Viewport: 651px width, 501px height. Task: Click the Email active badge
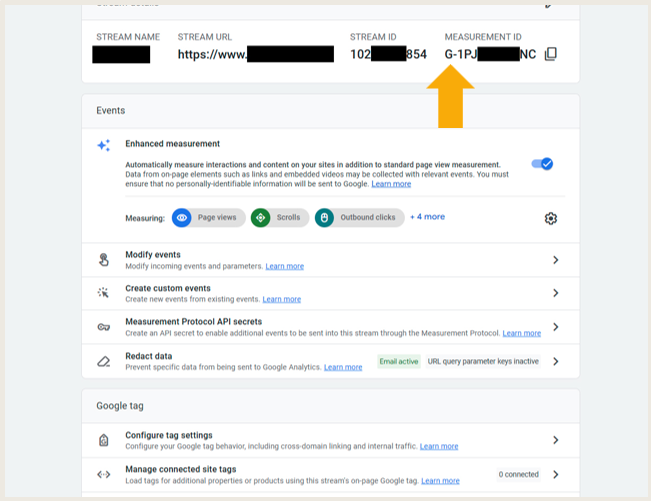pos(399,362)
